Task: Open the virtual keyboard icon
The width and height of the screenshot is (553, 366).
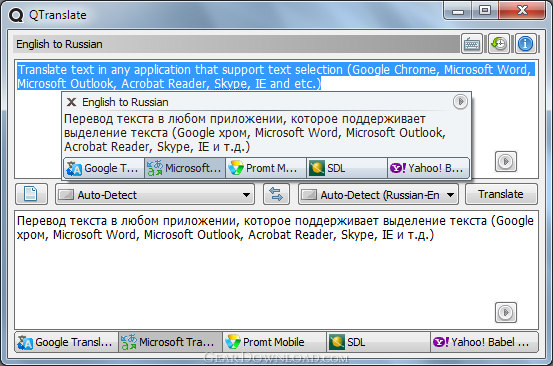Action: tap(472, 44)
